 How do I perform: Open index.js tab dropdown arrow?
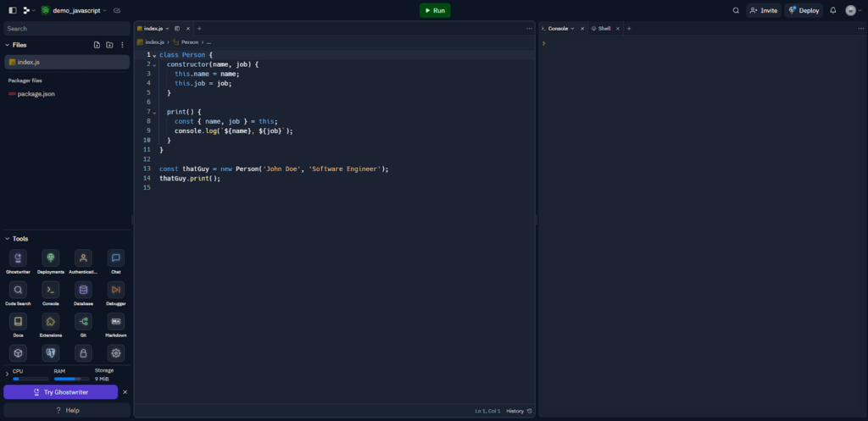coord(167,28)
